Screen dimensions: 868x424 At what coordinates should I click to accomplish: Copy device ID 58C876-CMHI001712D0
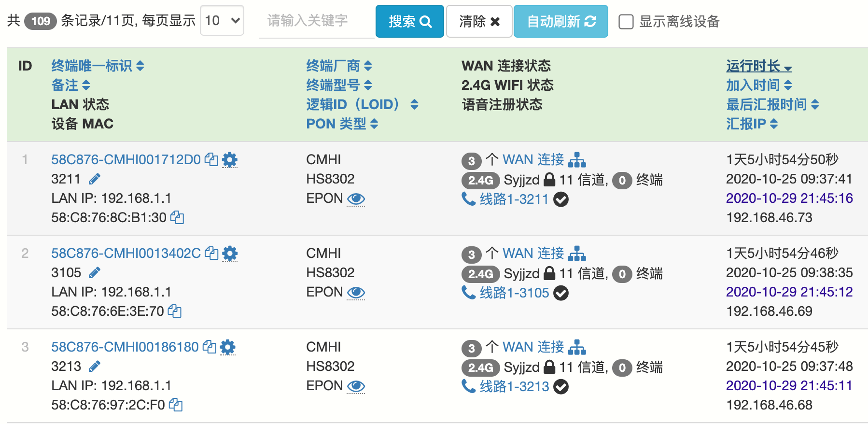pos(211,159)
